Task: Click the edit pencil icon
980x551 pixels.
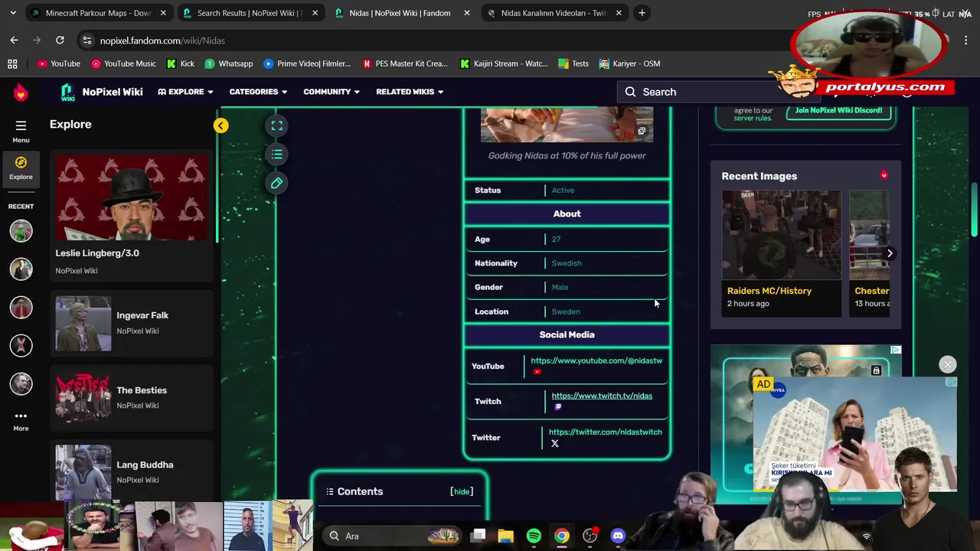Action: pos(277,183)
